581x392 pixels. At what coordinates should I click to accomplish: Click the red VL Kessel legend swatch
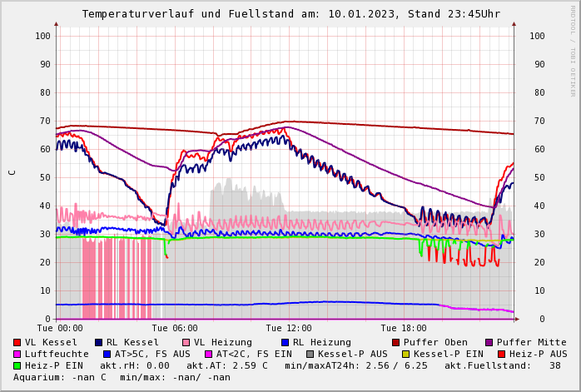click(x=17, y=343)
